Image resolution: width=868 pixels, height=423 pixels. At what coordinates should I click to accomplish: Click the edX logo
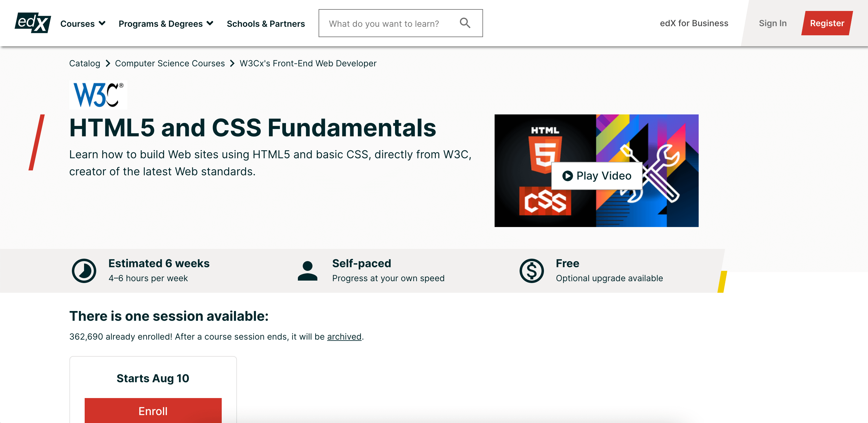pos(33,23)
